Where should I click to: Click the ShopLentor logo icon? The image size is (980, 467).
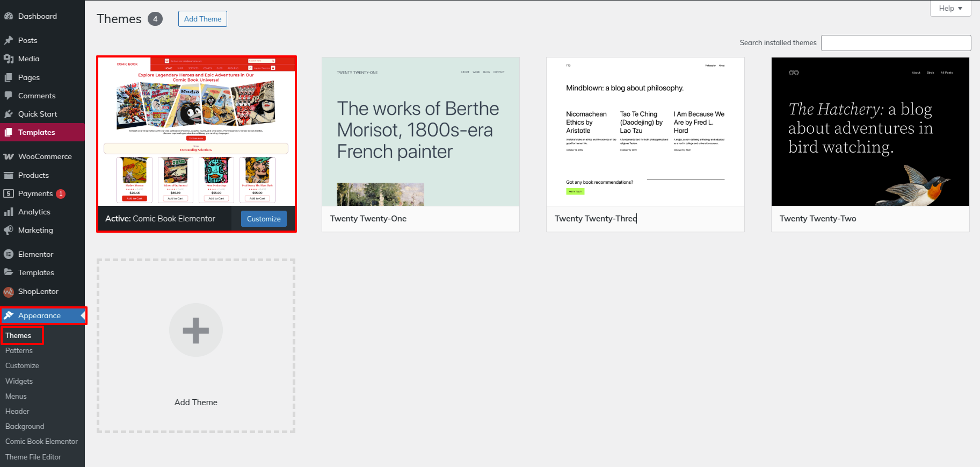pyautogui.click(x=9, y=292)
